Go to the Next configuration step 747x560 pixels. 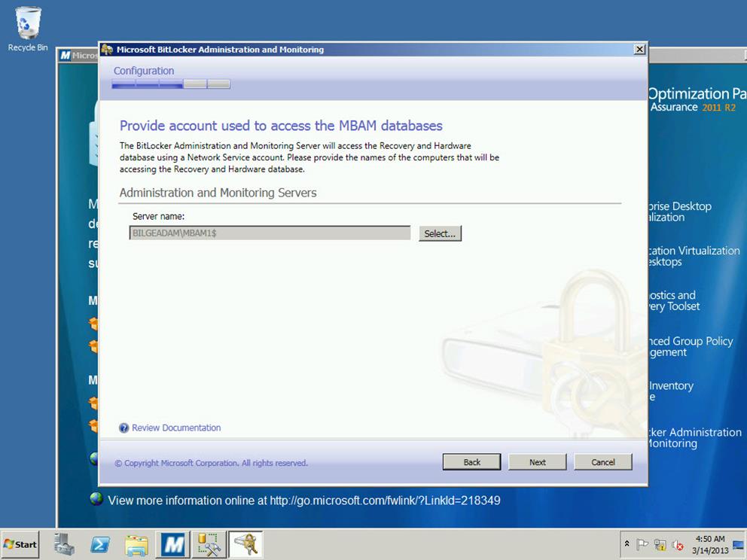click(x=538, y=462)
